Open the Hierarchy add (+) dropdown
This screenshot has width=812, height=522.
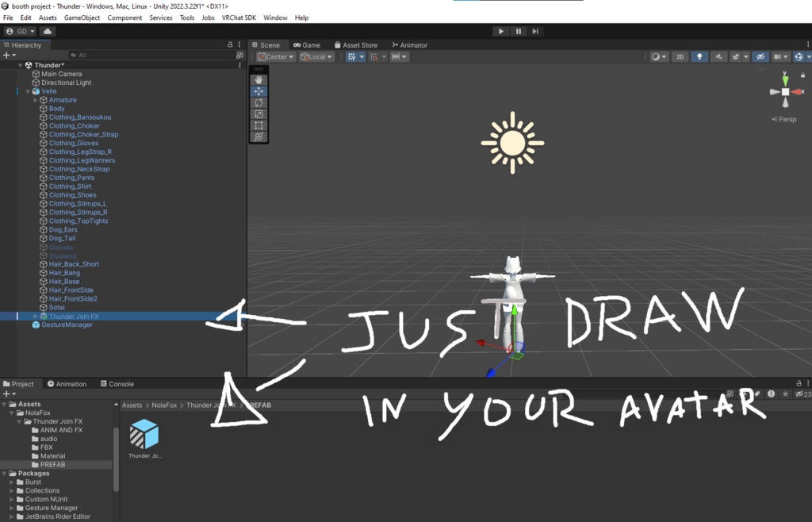click(10, 55)
